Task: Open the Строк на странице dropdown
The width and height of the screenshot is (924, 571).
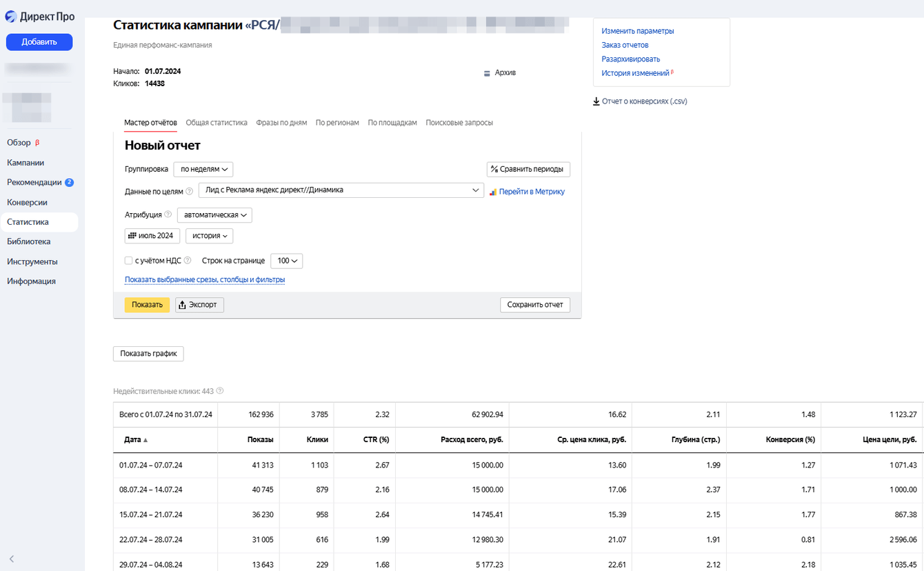Action: 286,261
